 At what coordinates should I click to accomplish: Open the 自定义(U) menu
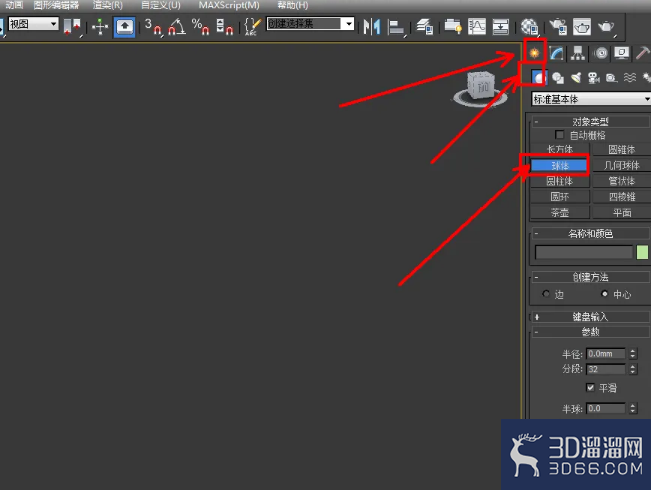pos(161,5)
